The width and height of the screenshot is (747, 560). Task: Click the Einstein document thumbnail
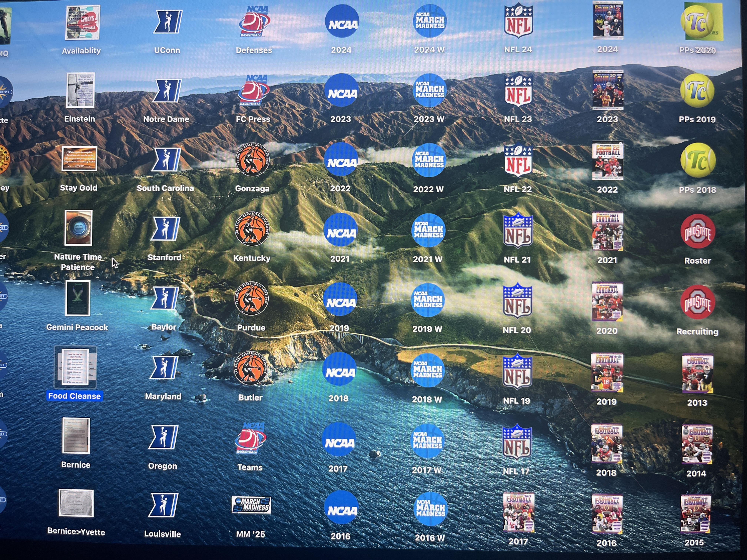[x=80, y=90]
